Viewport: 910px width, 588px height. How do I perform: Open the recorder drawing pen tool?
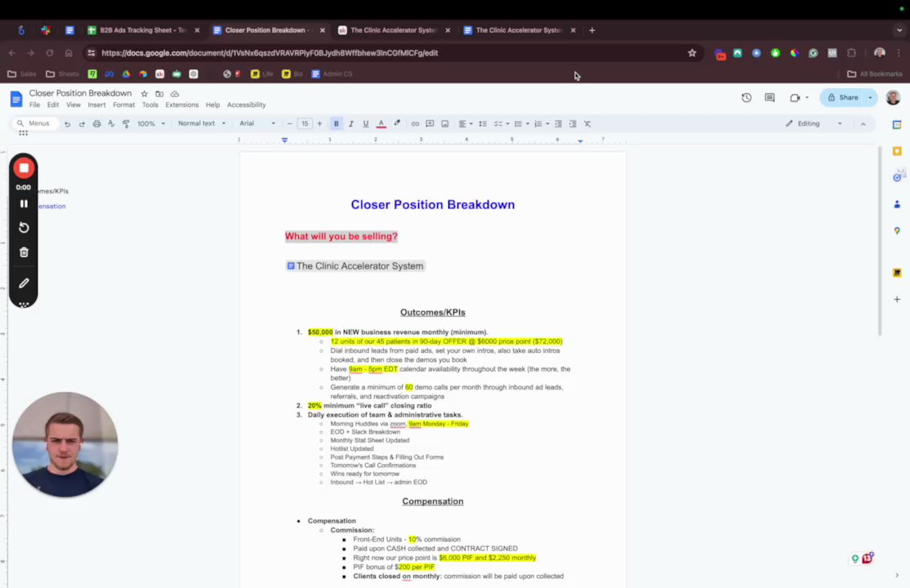pos(24,283)
